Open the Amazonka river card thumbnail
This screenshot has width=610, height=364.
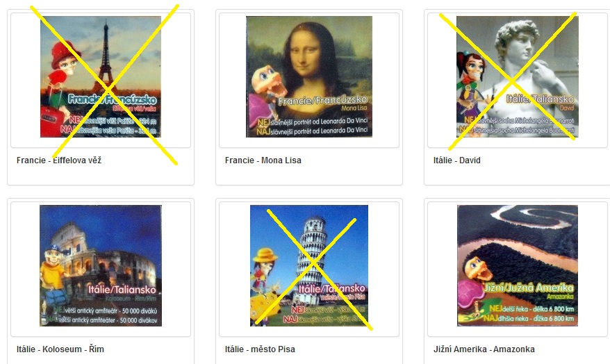point(518,265)
